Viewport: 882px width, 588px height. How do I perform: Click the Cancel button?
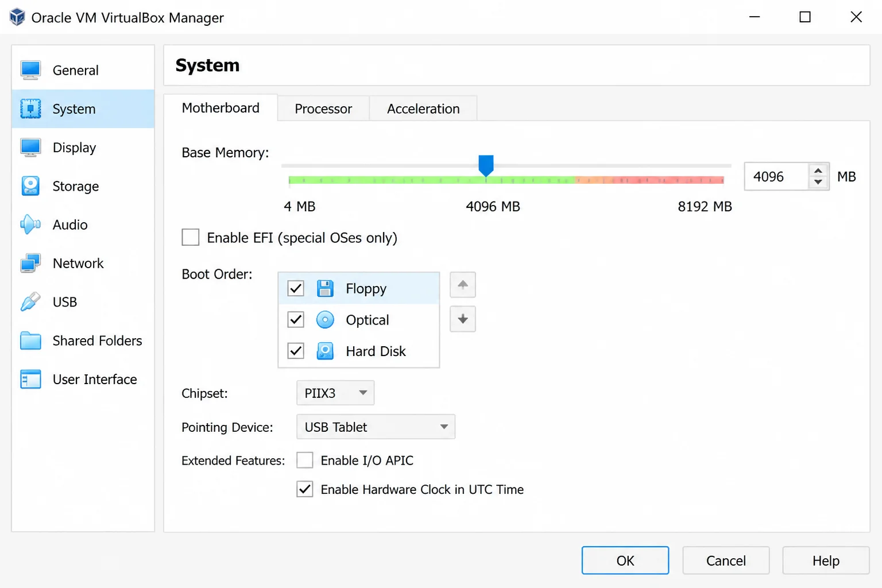pyautogui.click(x=726, y=560)
